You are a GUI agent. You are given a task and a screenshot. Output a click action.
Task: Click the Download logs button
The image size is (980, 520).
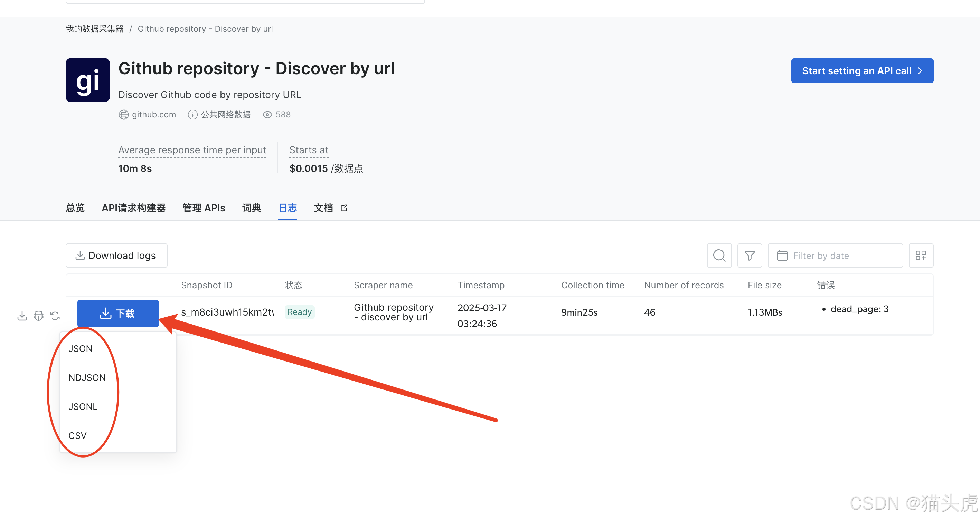coord(116,256)
